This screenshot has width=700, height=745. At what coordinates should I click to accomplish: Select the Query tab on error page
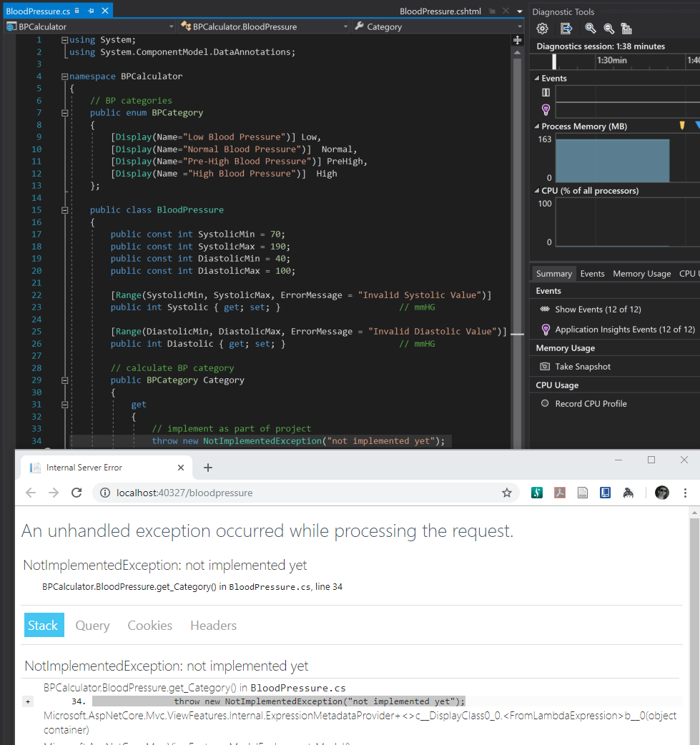pos(93,626)
